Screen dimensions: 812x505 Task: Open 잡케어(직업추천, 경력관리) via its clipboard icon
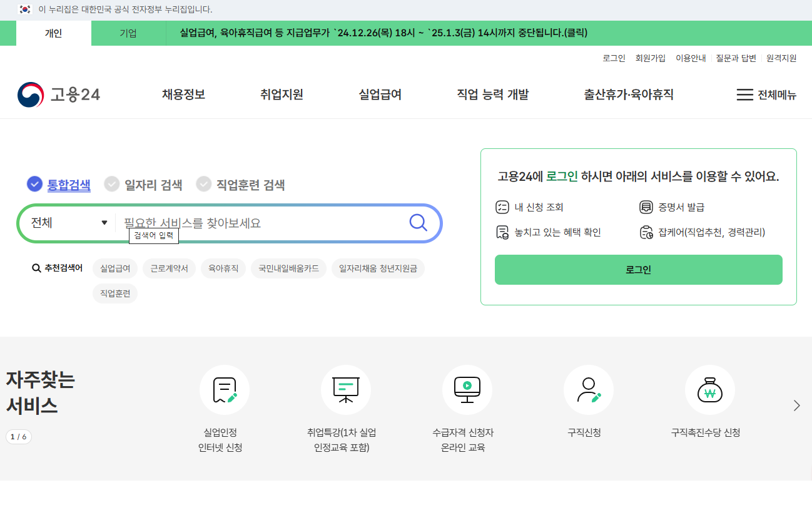643,232
